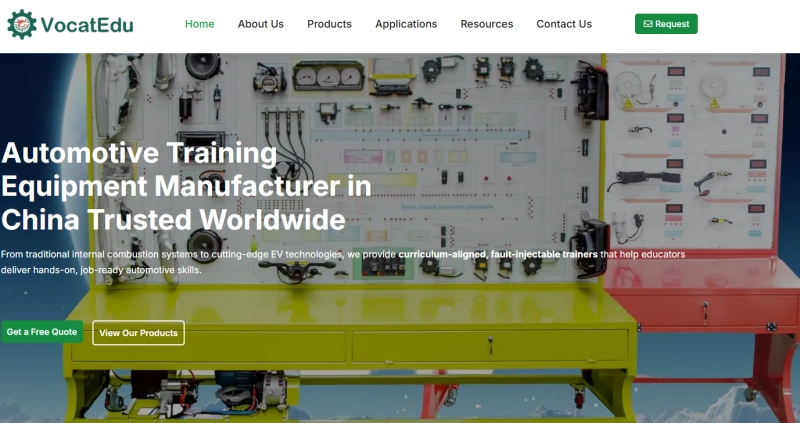
Task: Click the View Our Products button
Action: coord(138,333)
